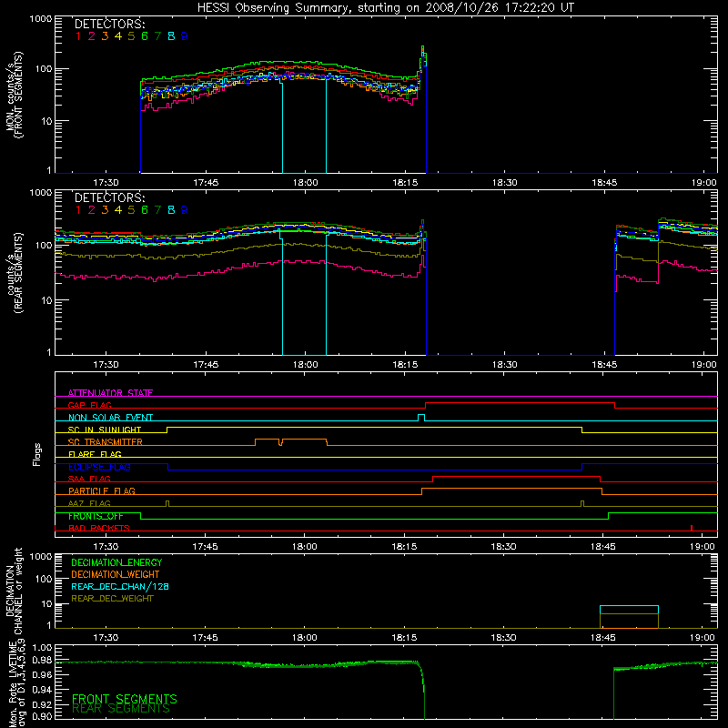The width and height of the screenshot is (728, 728).
Task: Click the 19:00 tick below rear segments panel
Action: [x=703, y=365]
